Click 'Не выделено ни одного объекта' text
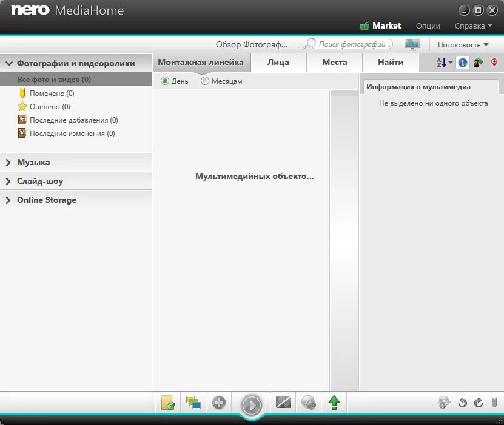The height and width of the screenshot is (425, 504). click(433, 103)
